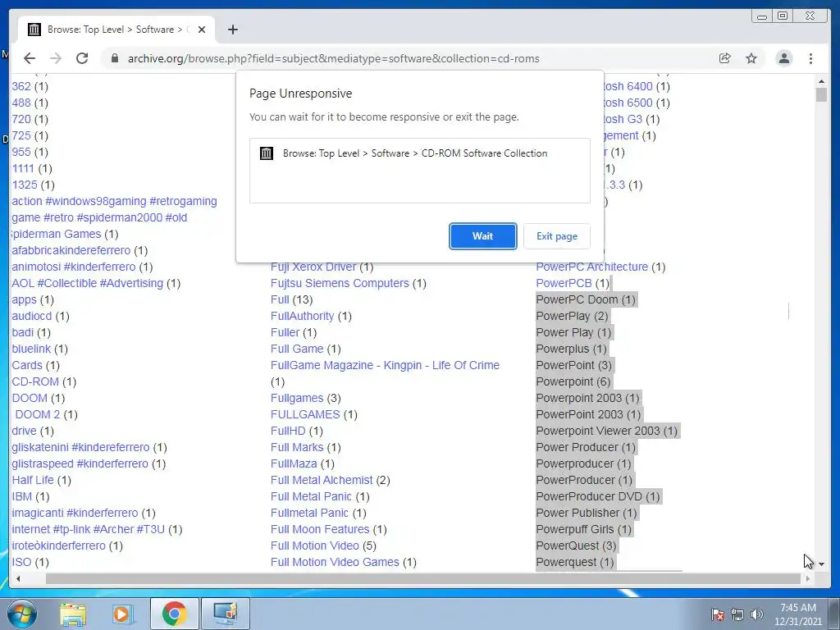Close the Browse Top Level tab
Screen dimensions: 840x630
click(x=202, y=30)
